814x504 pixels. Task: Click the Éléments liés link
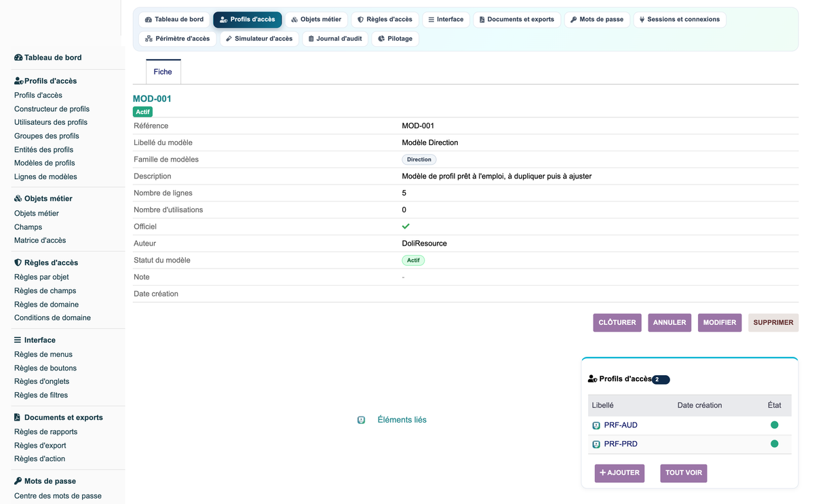(402, 420)
